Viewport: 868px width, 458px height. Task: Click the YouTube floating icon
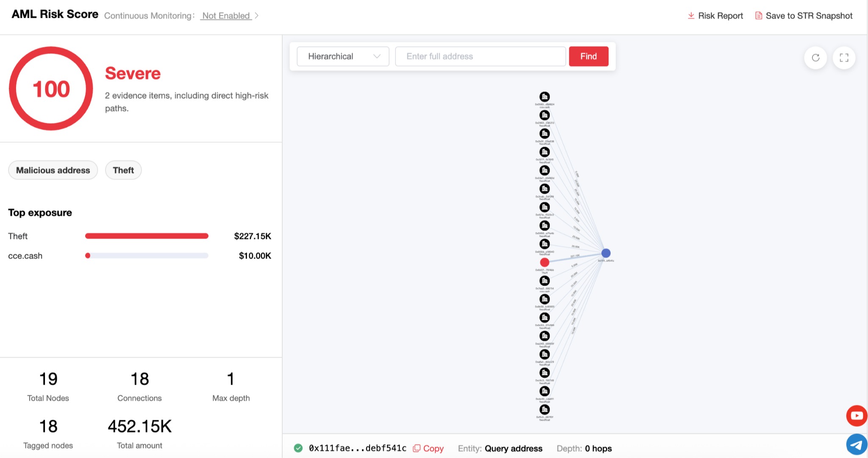[x=857, y=416]
